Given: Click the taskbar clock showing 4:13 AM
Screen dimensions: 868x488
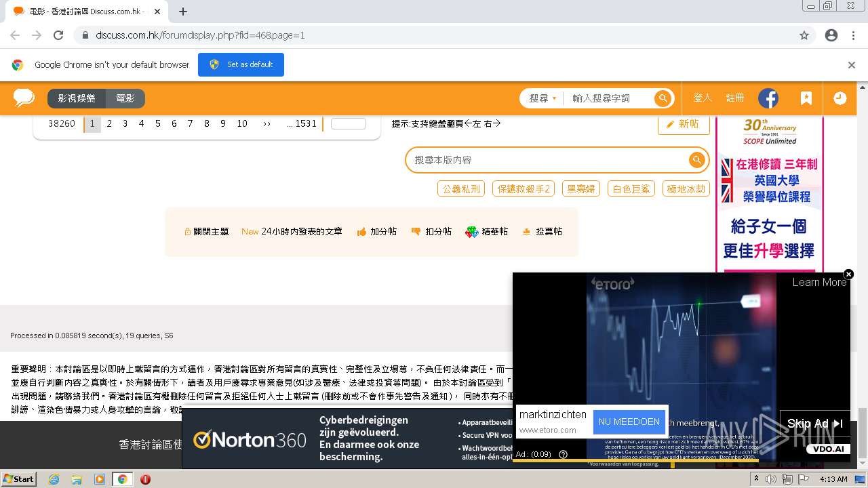Looking at the screenshot, I should pos(833,479).
